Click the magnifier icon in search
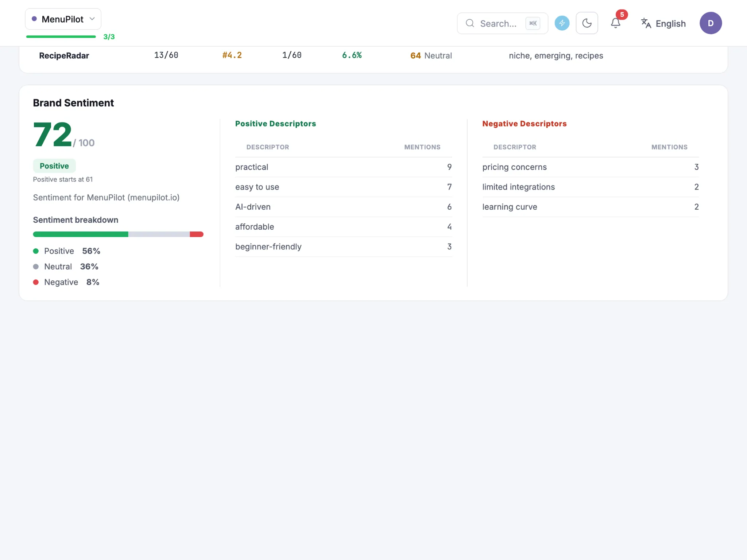747x560 pixels. point(470,23)
